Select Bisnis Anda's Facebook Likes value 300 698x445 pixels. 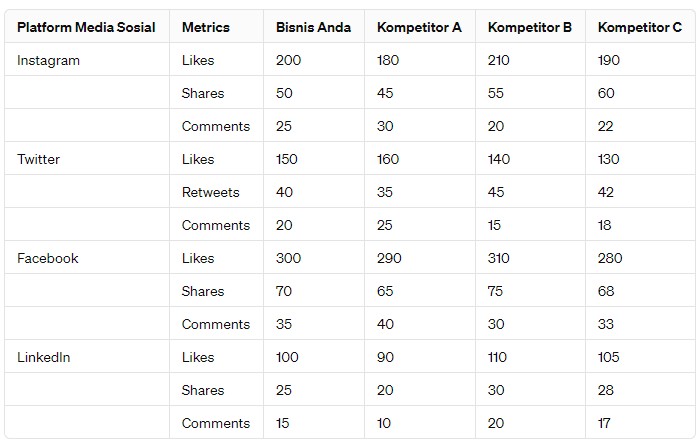click(289, 258)
